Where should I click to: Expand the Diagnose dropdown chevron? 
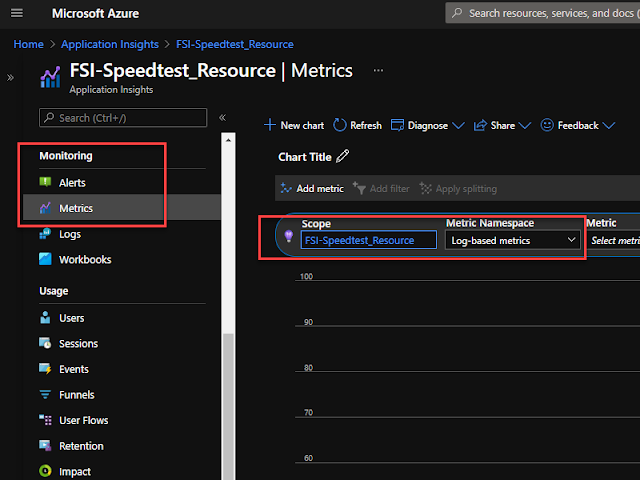[458, 125]
